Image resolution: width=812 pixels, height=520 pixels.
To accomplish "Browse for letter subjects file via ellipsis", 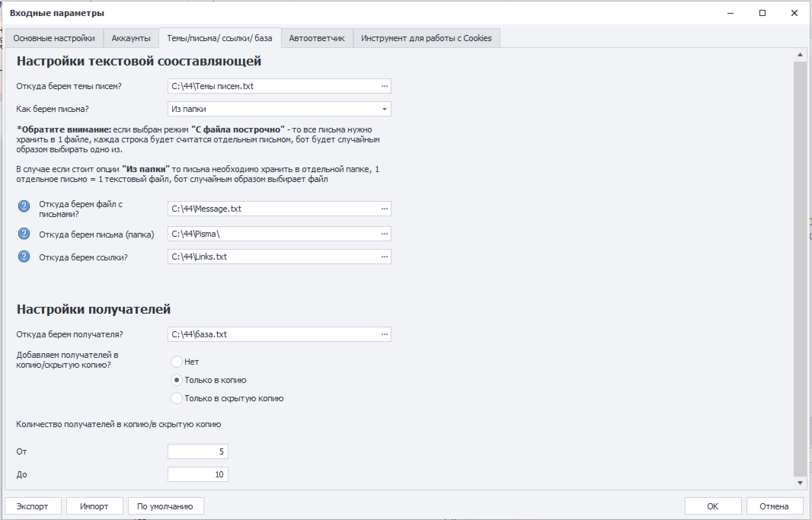I will pyautogui.click(x=384, y=86).
